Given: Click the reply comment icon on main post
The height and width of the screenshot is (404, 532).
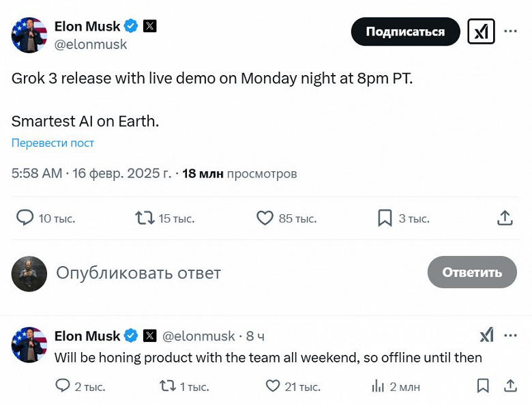Looking at the screenshot, I should (25, 218).
